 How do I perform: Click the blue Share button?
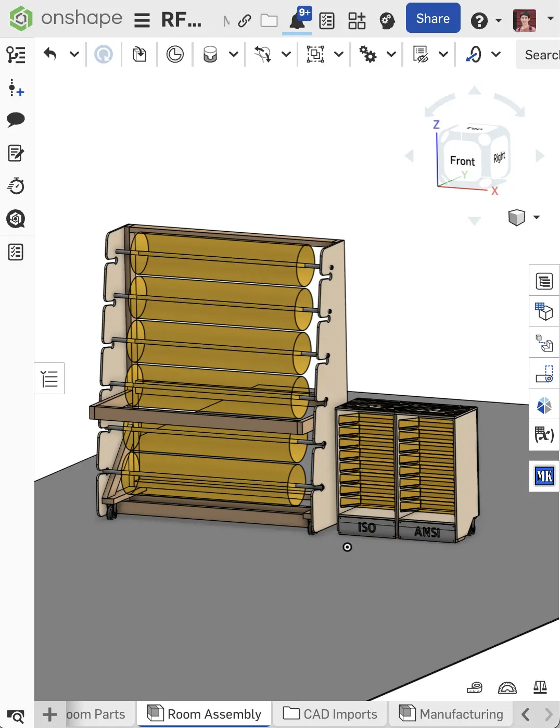432,18
